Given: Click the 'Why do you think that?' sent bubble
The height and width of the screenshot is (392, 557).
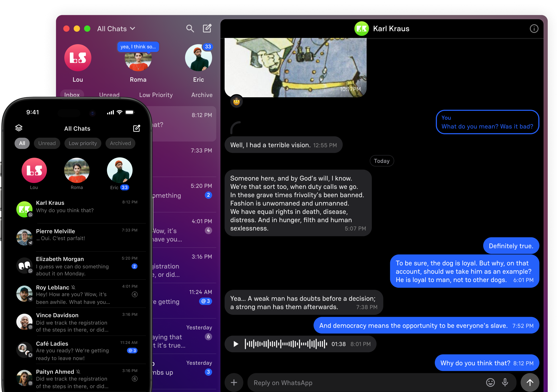Looking at the screenshot, I should 487,363.
